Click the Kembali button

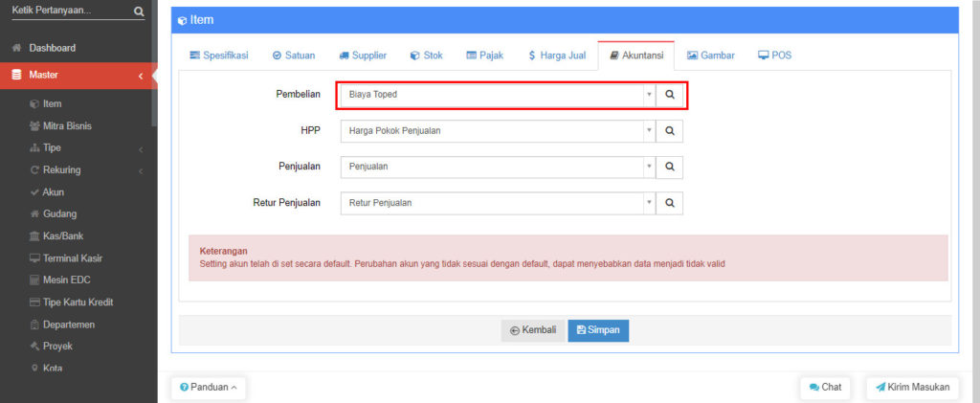pyautogui.click(x=533, y=330)
